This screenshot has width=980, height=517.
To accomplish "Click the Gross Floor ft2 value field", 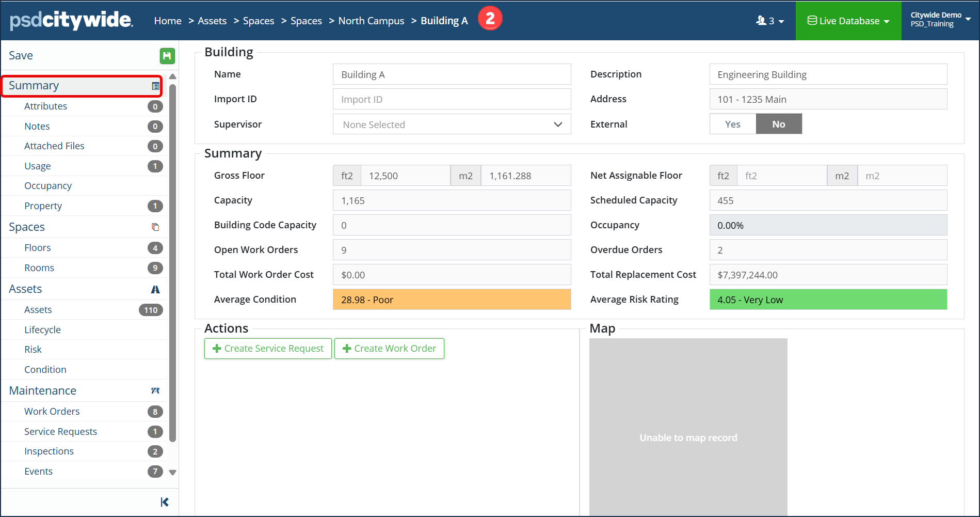I will click(406, 176).
